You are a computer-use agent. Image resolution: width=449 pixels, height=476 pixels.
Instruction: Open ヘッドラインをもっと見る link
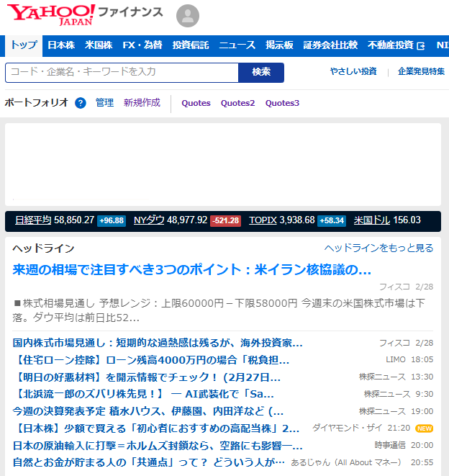coord(378,248)
